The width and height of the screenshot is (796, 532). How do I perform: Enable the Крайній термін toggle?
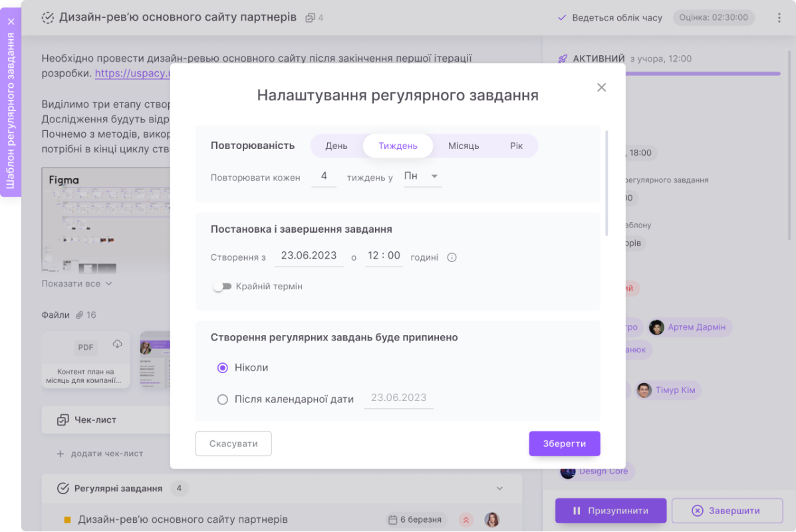pos(222,286)
